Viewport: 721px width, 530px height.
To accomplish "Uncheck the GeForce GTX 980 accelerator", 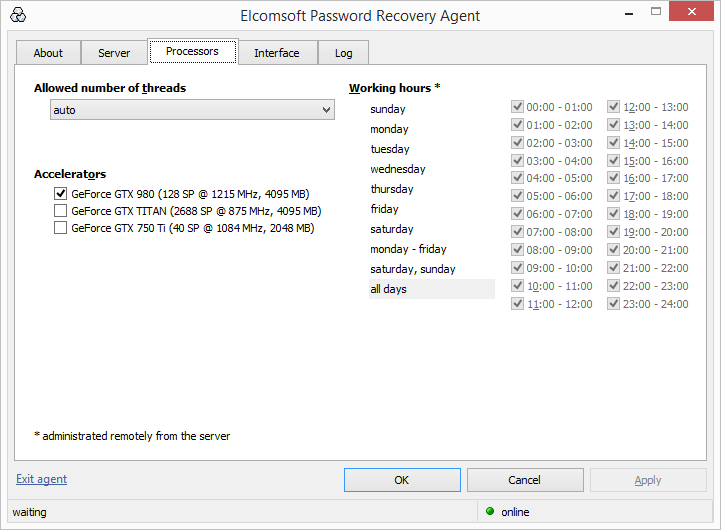I will click(x=61, y=194).
